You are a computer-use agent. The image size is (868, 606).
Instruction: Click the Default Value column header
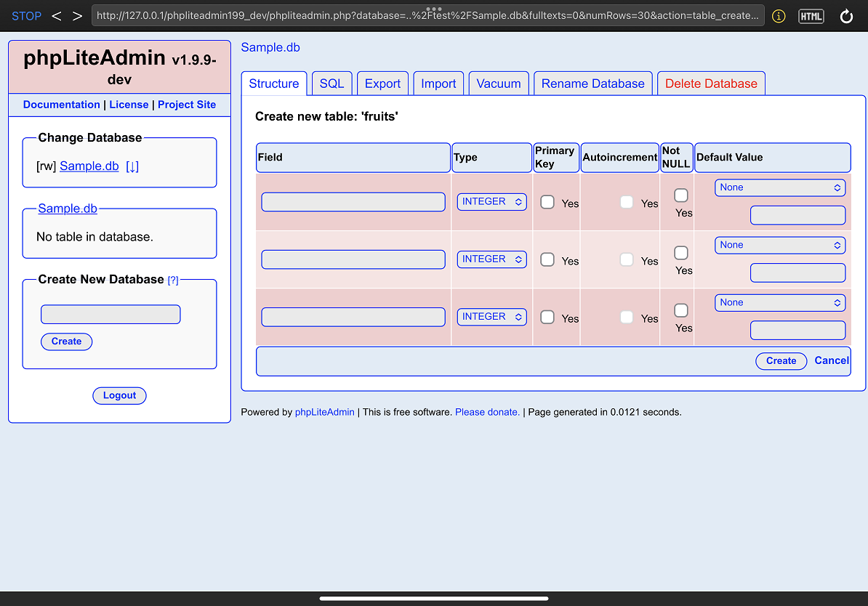772,158
